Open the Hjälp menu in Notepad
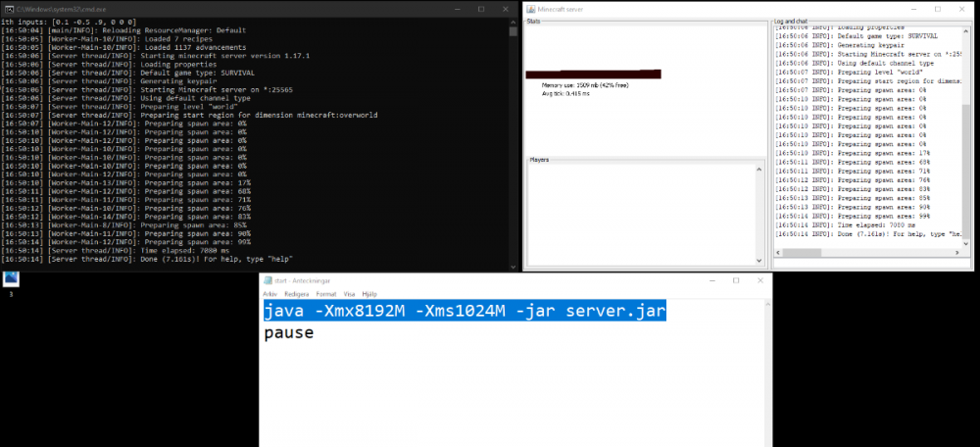 point(369,293)
